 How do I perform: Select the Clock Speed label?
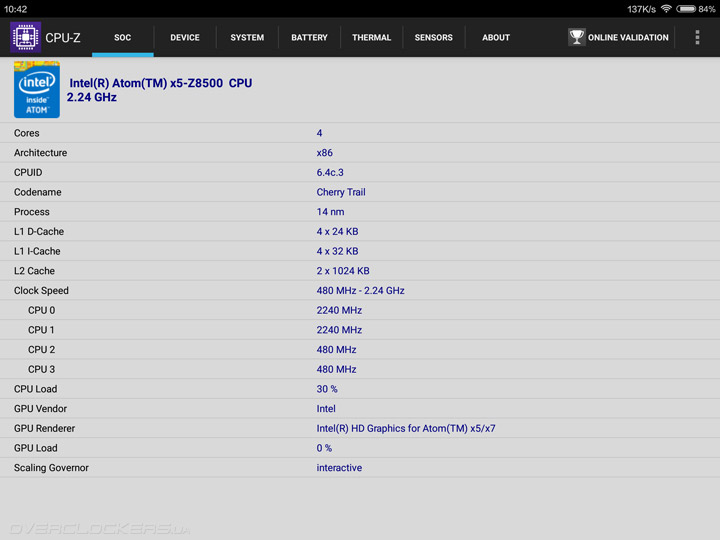click(41, 291)
